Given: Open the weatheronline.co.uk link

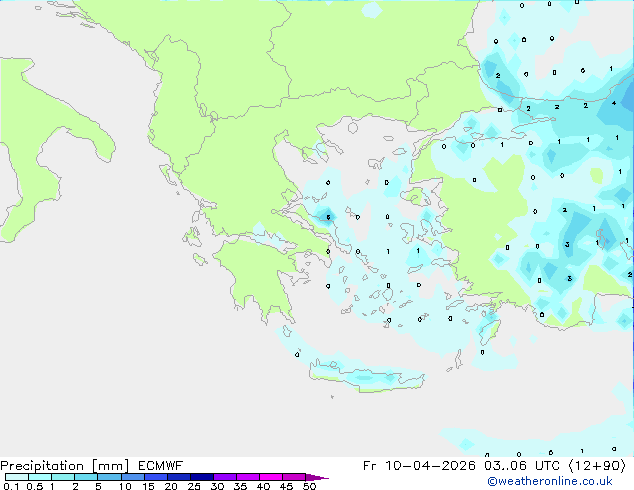Looking at the screenshot, I should point(550,481).
